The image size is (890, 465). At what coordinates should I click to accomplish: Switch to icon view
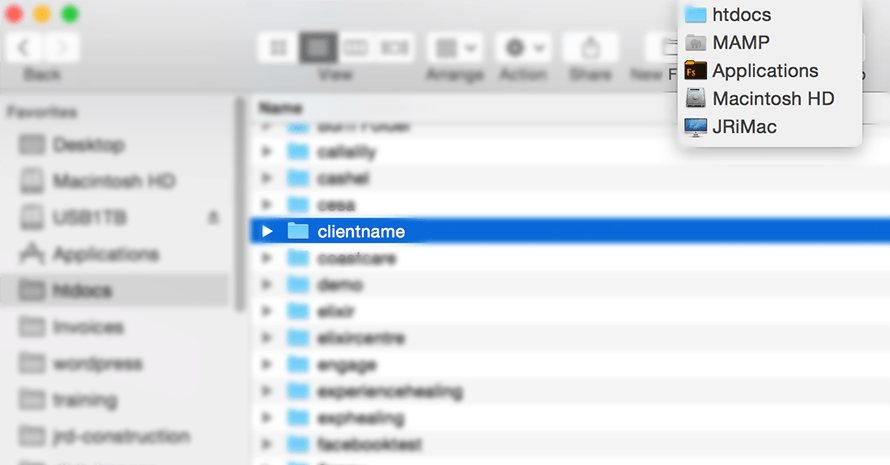click(x=278, y=48)
